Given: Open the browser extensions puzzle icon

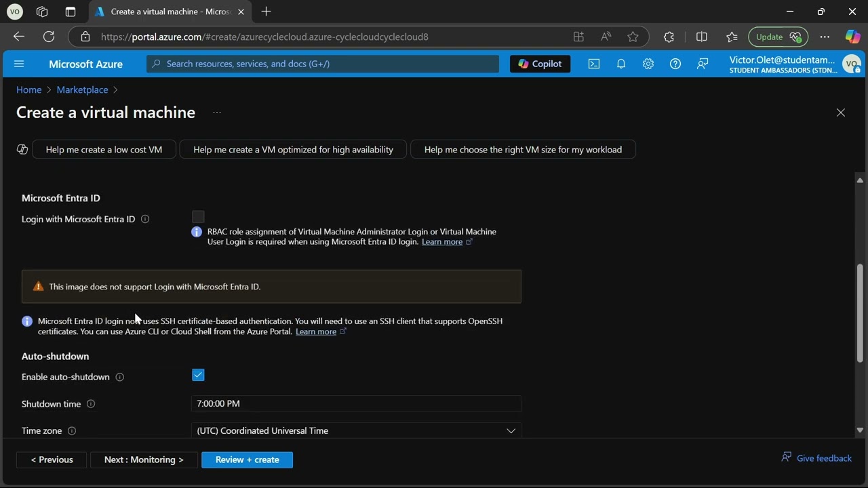Looking at the screenshot, I should tap(669, 37).
